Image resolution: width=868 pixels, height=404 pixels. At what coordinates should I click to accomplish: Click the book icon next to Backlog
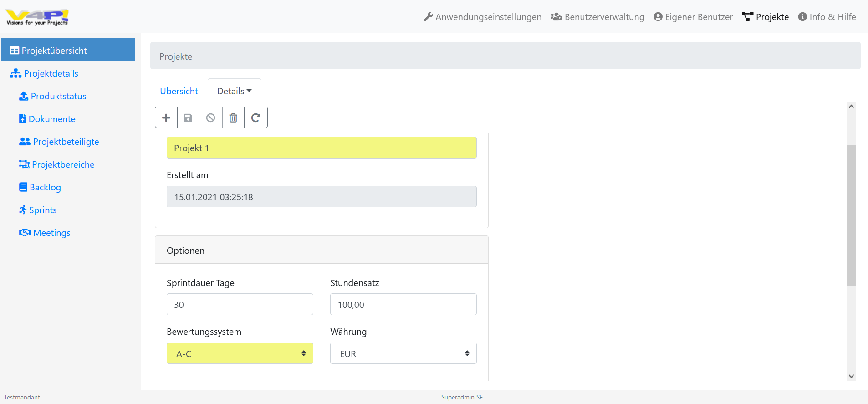23,187
